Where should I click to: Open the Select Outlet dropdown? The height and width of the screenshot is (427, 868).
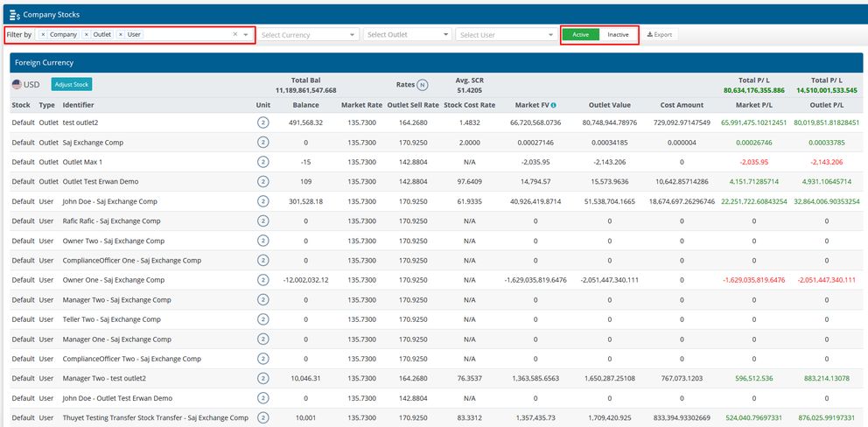pos(408,34)
